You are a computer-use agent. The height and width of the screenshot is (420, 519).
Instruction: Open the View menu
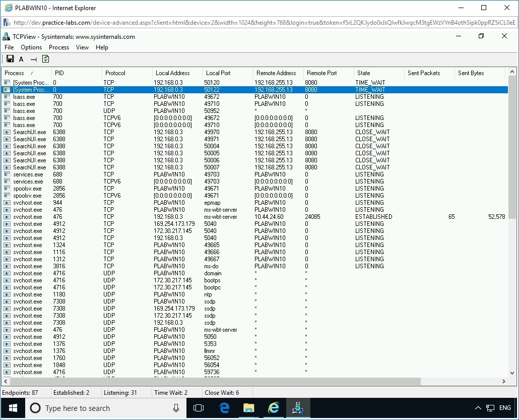point(82,47)
